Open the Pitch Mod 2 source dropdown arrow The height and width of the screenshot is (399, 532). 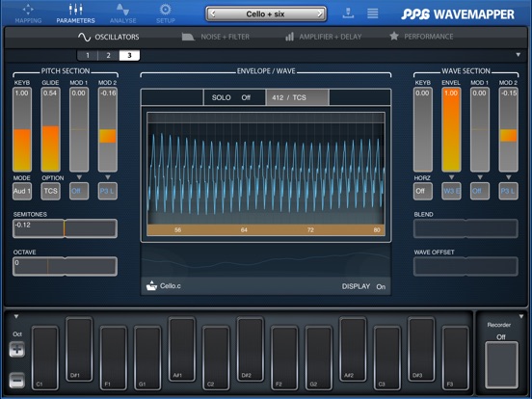point(108,177)
